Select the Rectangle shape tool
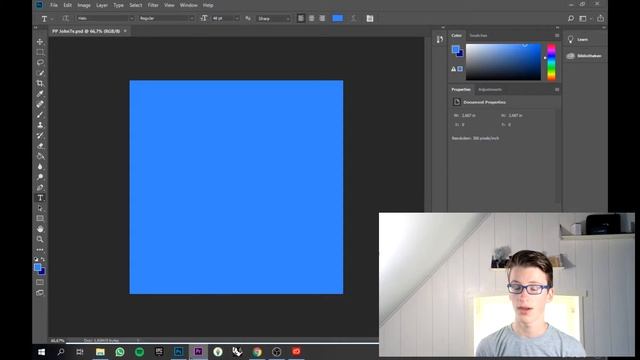 click(x=40, y=219)
